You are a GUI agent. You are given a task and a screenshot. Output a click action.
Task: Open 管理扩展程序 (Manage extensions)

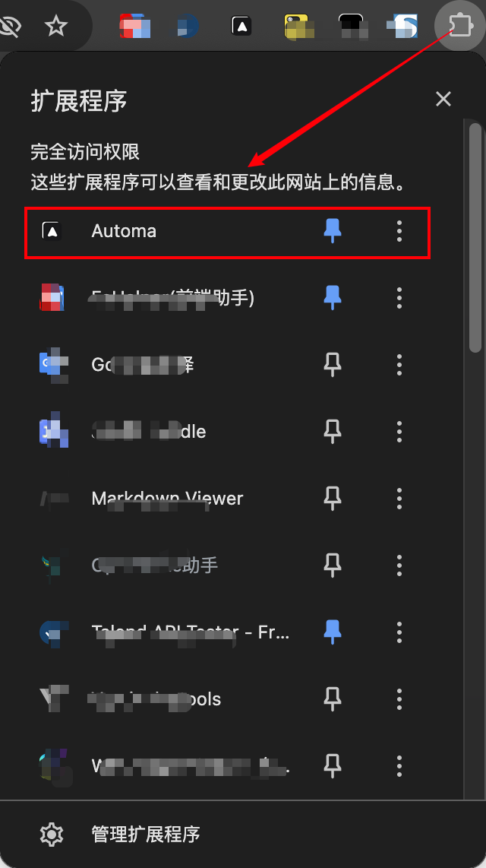146,834
